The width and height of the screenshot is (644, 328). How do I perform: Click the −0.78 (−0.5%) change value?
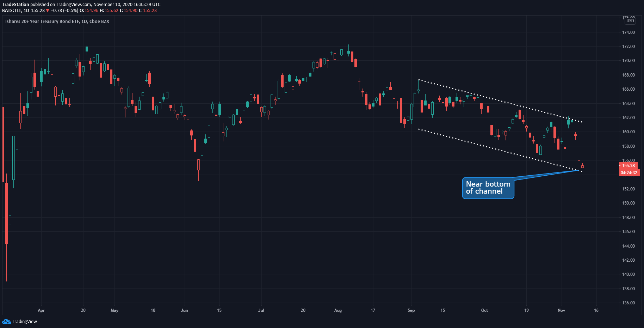click(64, 11)
